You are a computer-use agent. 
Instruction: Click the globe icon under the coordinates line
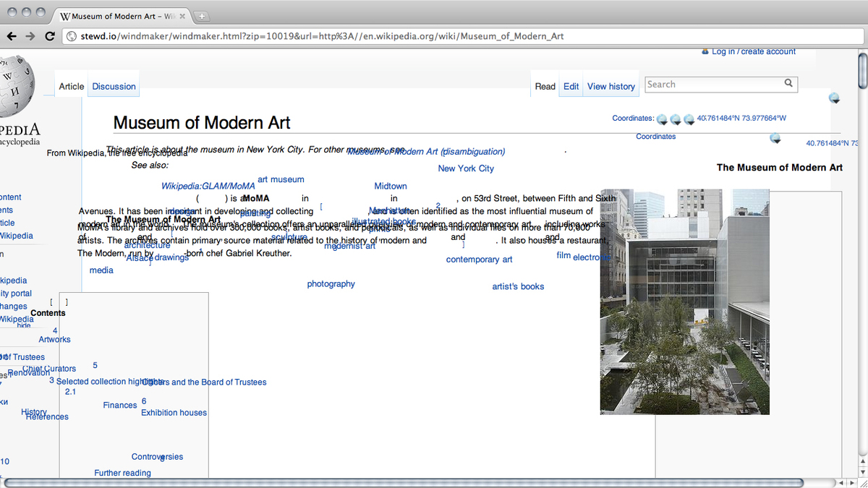tap(775, 137)
